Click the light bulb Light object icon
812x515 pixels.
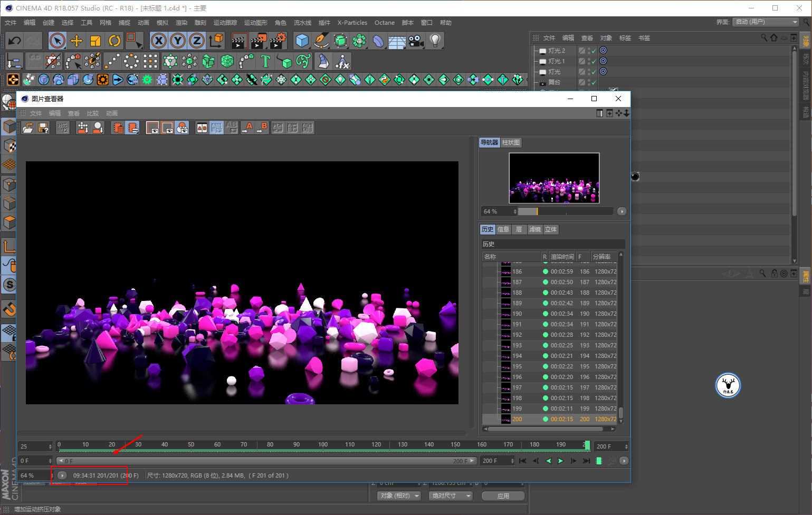point(435,41)
